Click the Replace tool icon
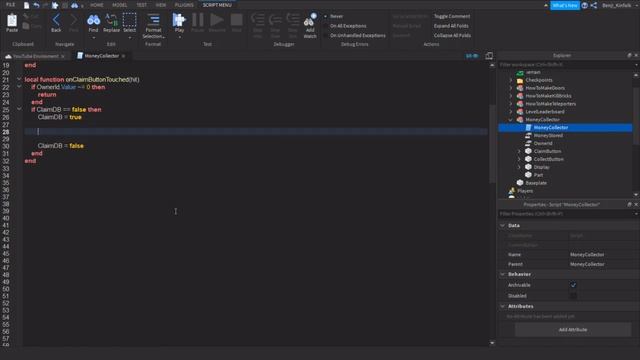The width and height of the screenshot is (640, 360). 111,20
